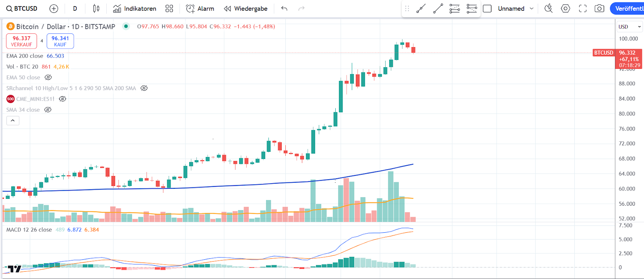Select the trend line tool
Image resolution: width=644 pixels, height=279 pixels.
pos(438,8)
